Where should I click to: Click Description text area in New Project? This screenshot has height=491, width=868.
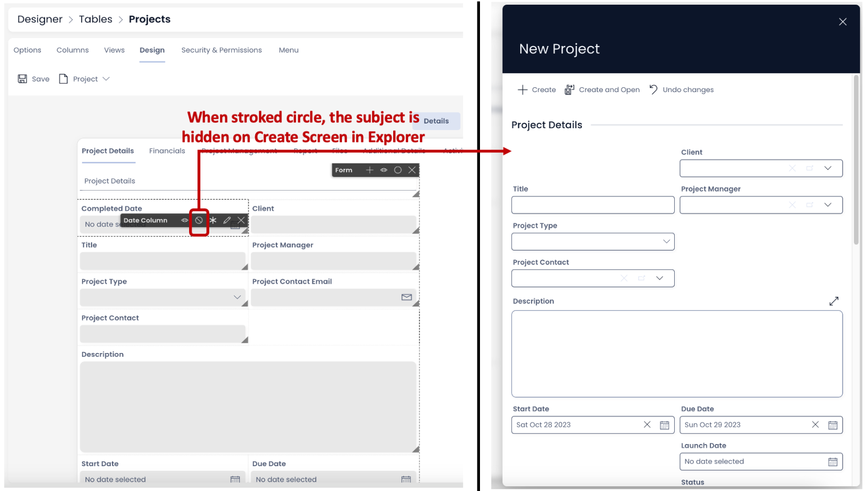click(677, 354)
